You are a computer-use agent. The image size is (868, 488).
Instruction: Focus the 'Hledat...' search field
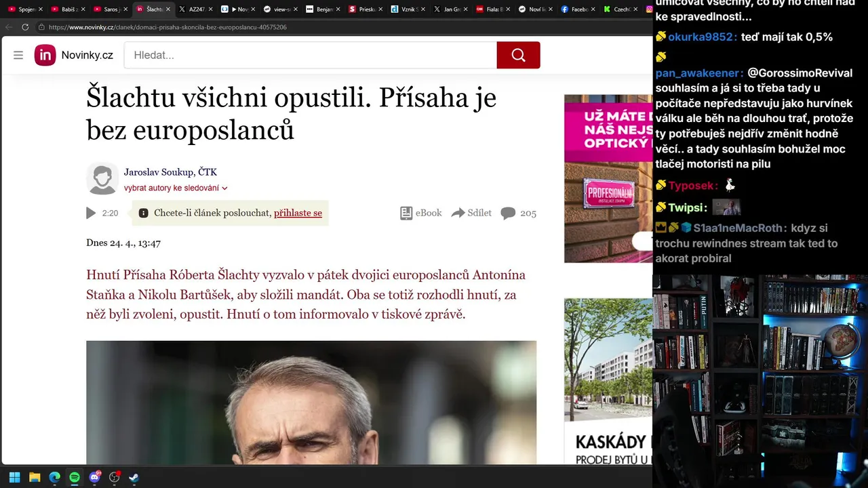[x=311, y=55]
